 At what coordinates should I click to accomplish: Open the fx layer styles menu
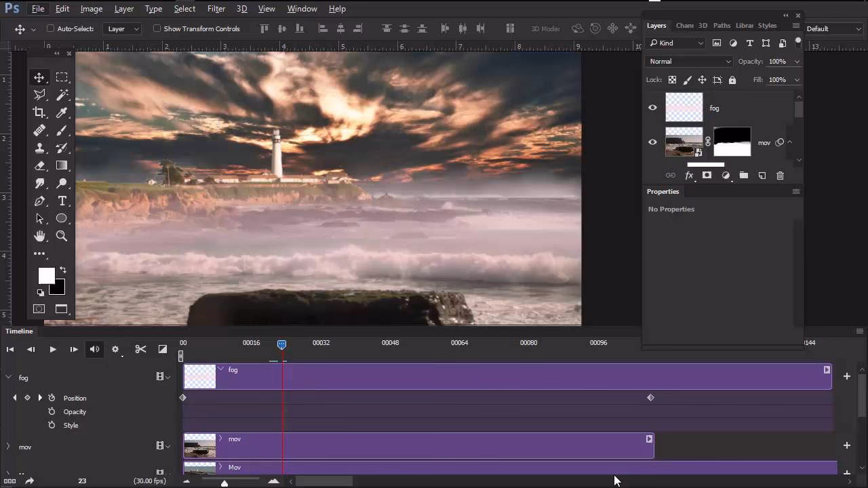(x=689, y=176)
